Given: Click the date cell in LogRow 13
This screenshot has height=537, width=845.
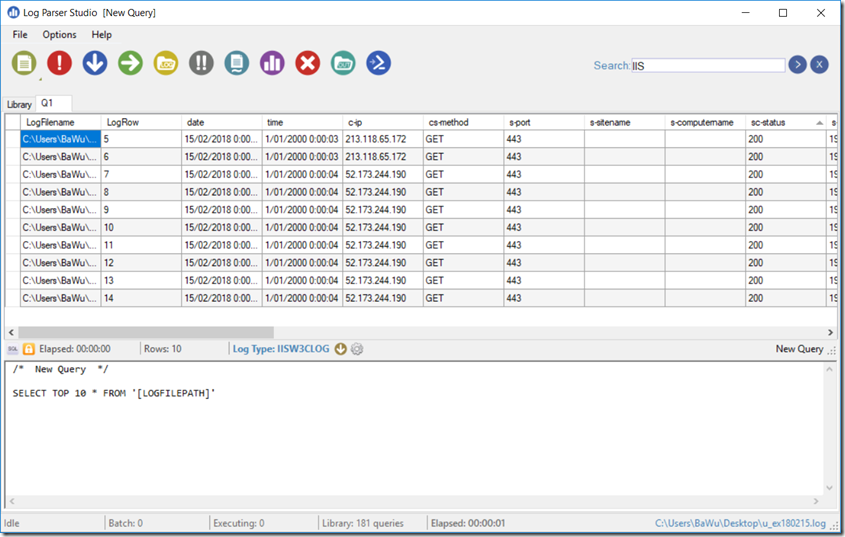Looking at the screenshot, I should click(x=221, y=280).
